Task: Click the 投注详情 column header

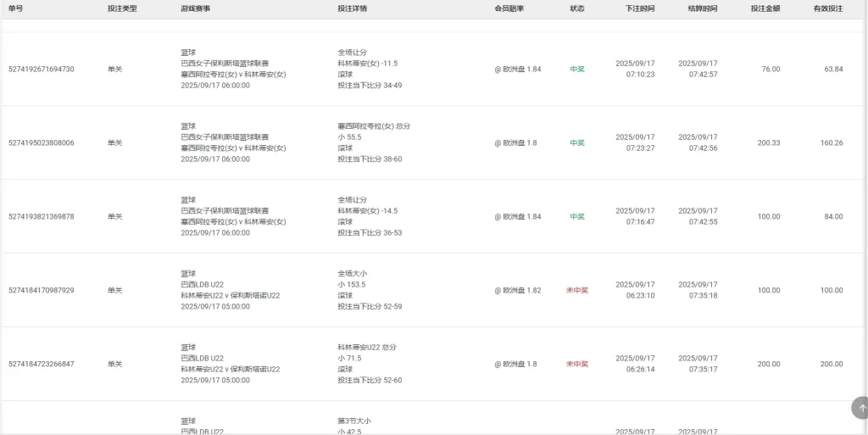Action: (353, 8)
